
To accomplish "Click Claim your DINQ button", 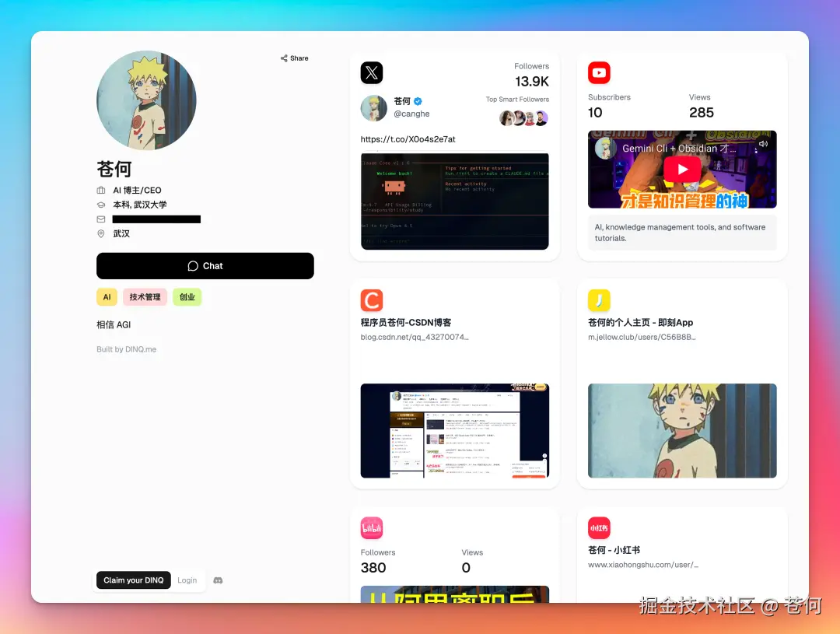I will pos(134,580).
